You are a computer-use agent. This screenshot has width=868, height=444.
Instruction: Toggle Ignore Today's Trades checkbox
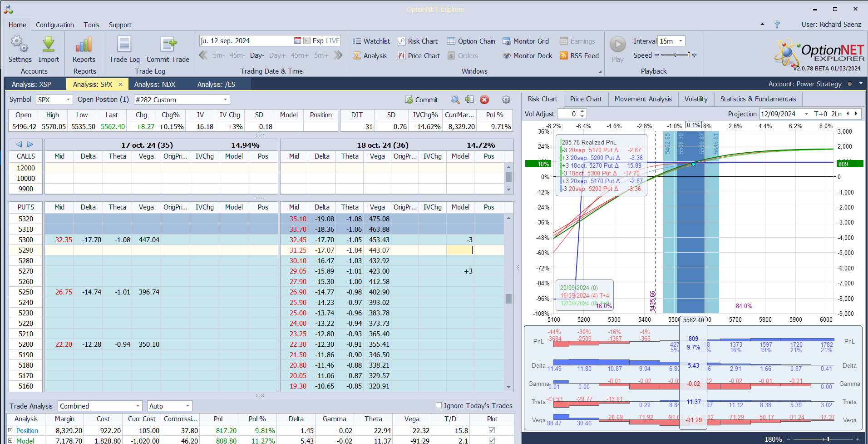(439, 405)
